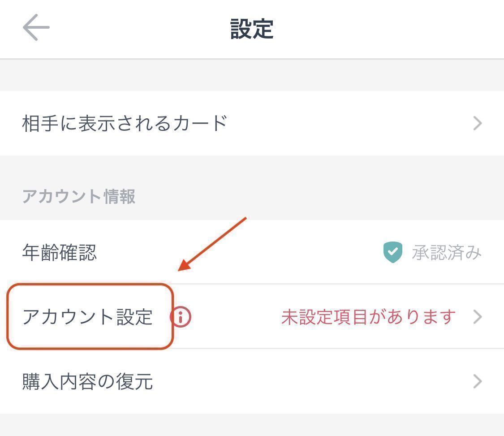Image resolution: width=504 pixels, height=436 pixels.
Task: Click the 設定 page title
Action: coord(252,29)
